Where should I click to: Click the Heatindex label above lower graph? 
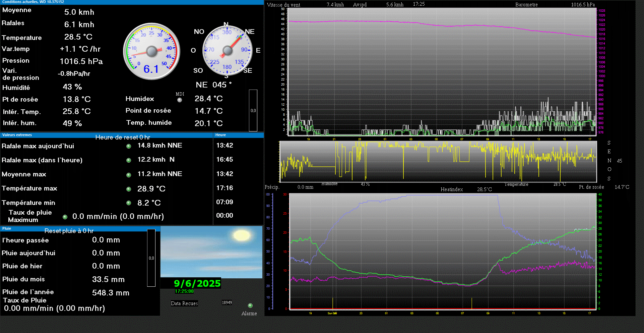452,189
